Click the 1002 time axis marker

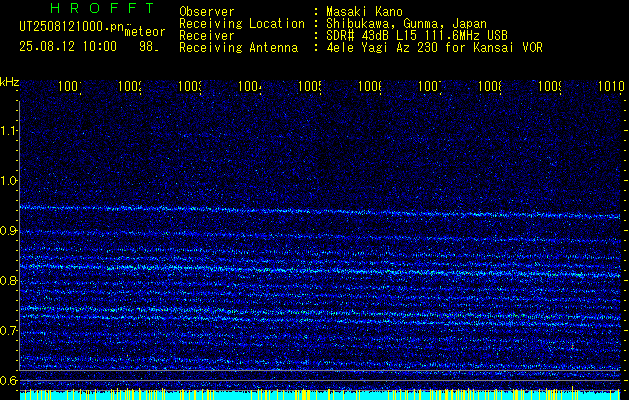[130, 86]
